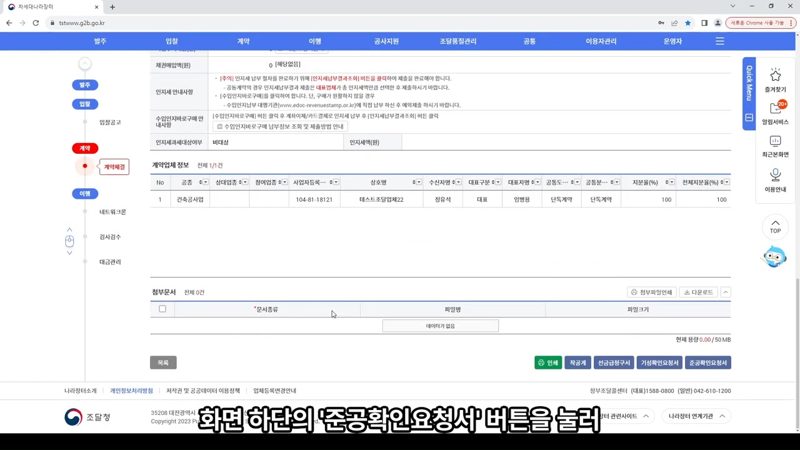
Task: Click the green 인쇄 print button
Action: click(x=548, y=363)
